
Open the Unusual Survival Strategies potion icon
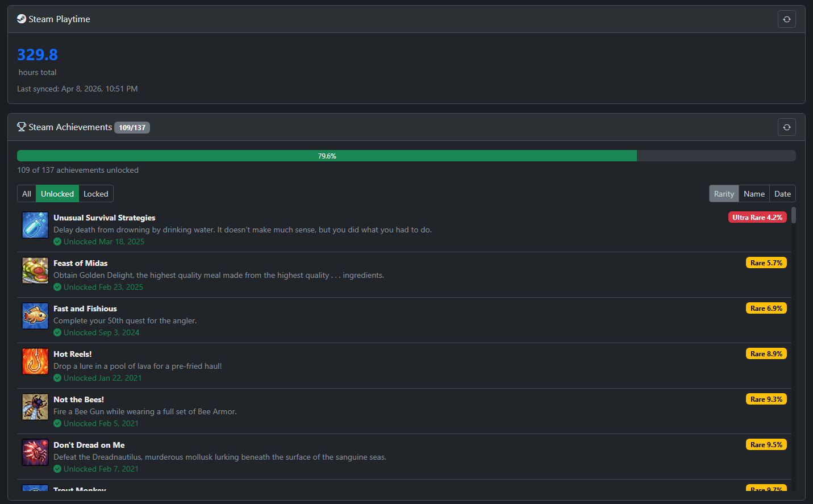35,225
